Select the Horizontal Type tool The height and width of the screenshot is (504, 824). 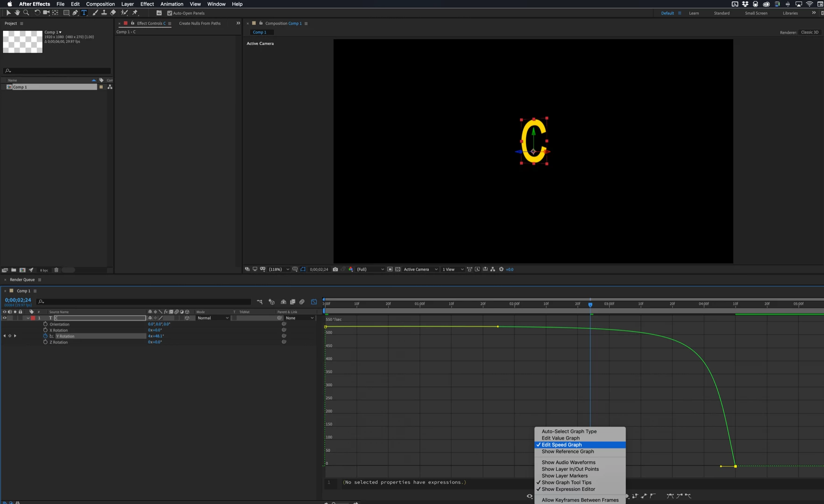pos(84,13)
